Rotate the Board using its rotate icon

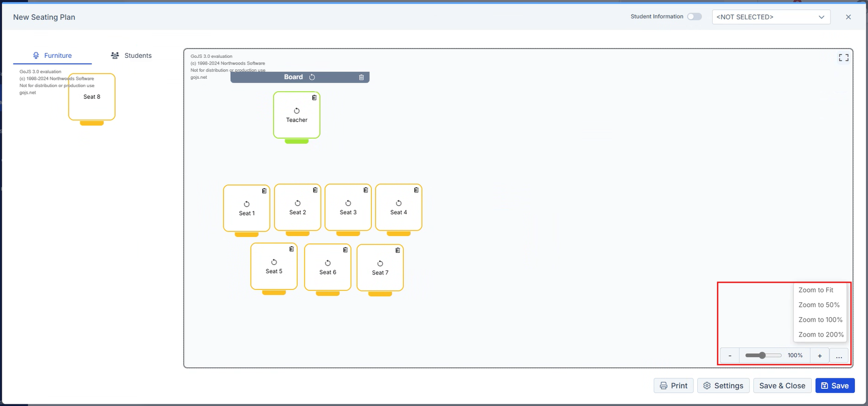tap(312, 78)
